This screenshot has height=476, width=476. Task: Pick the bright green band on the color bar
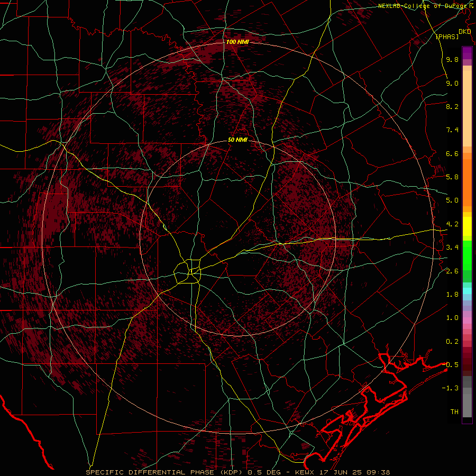click(467, 255)
